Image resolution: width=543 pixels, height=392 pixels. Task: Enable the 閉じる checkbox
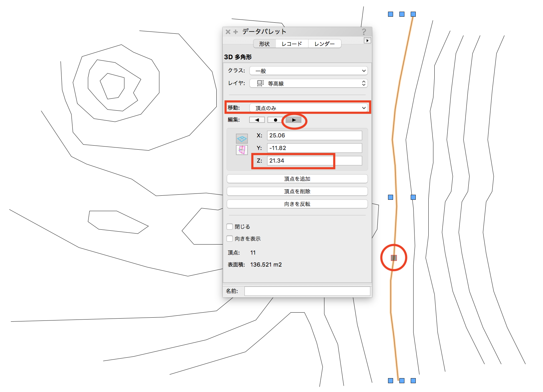click(x=230, y=227)
